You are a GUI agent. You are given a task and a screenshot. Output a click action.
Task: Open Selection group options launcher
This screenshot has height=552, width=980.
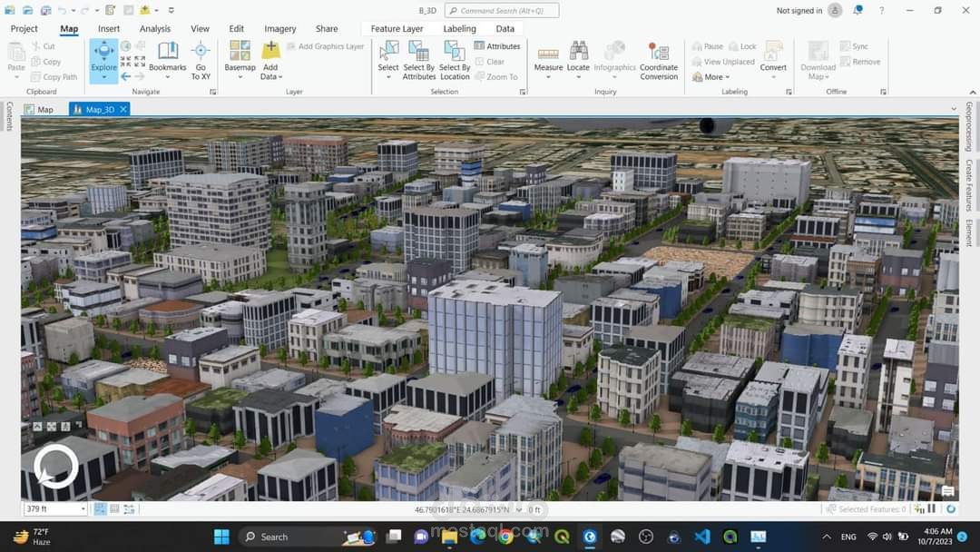coord(524,92)
